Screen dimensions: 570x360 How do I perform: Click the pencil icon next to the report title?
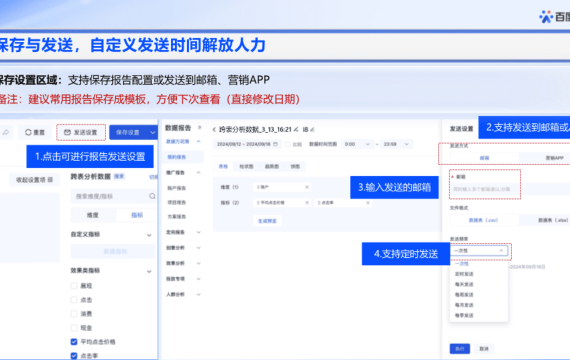pos(296,129)
